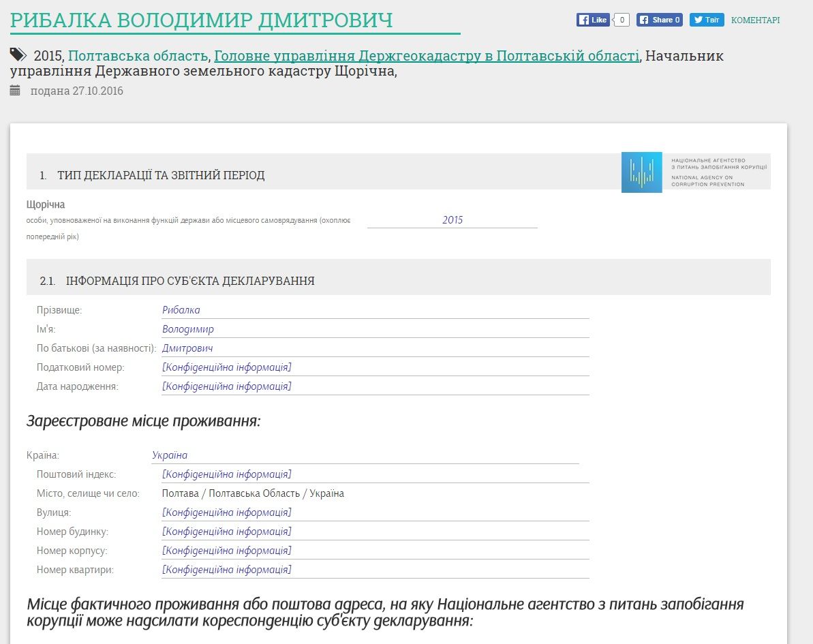Click the Twitter Tweet button
The width and height of the screenshot is (813, 644).
click(706, 20)
